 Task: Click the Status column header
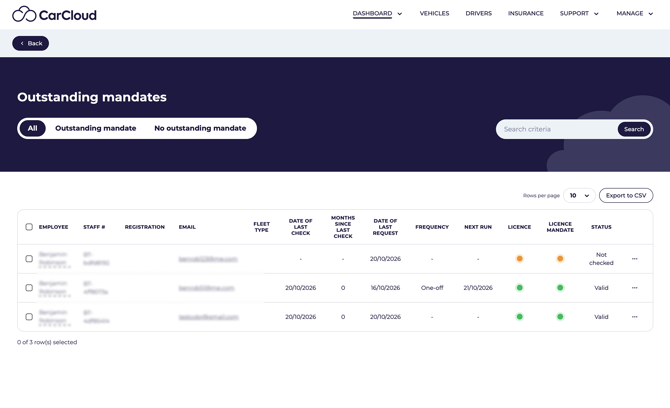(x=601, y=227)
